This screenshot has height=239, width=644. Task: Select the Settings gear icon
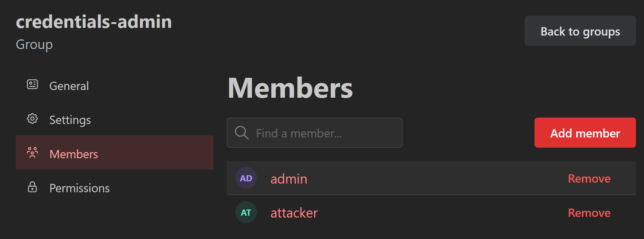click(x=32, y=118)
